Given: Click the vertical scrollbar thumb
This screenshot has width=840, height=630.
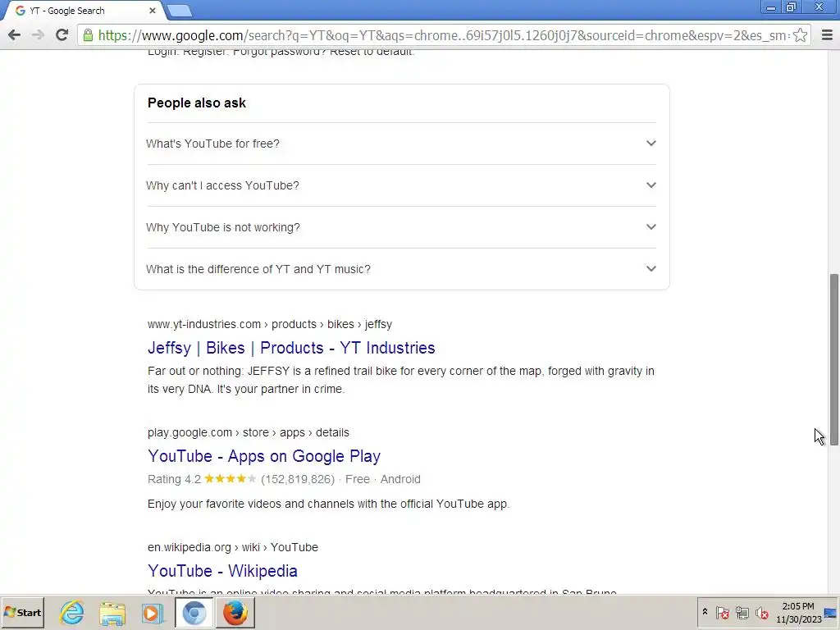Looking at the screenshot, I should point(833,359).
